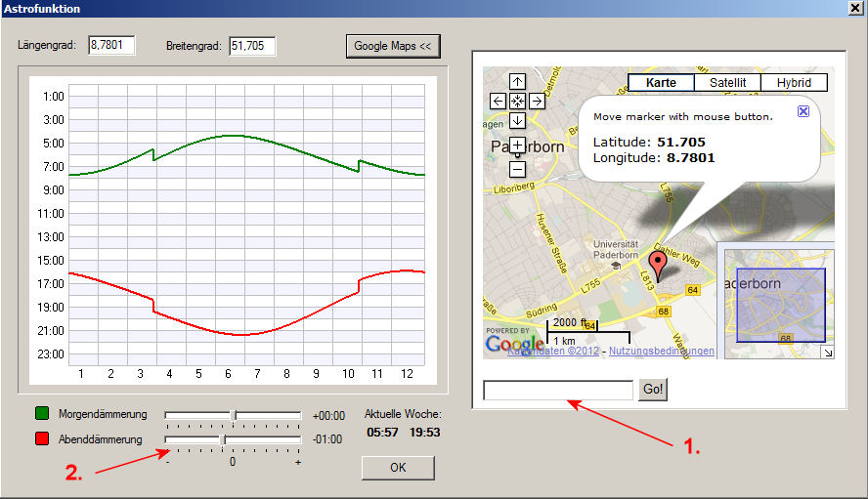This screenshot has height=499, width=868.
Task: Zoom in the map with plus
Action: coord(518,145)
